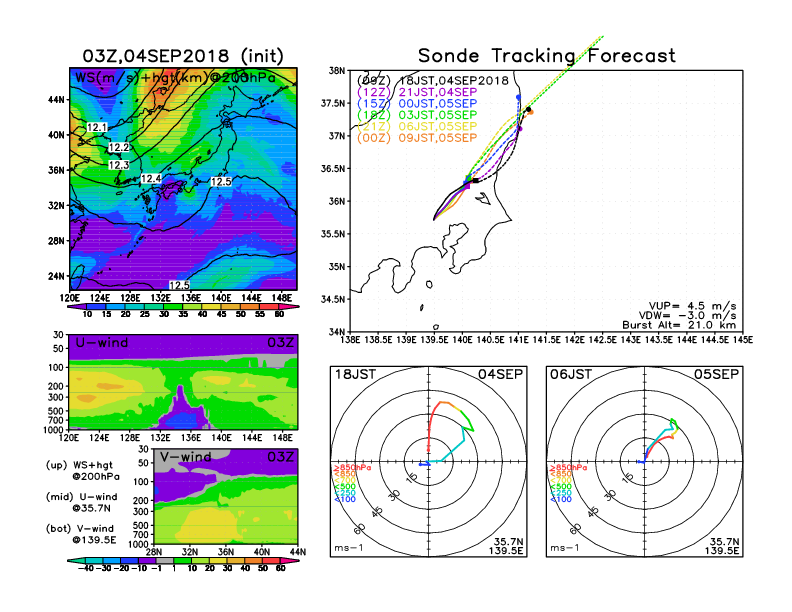Click the black legend entry "18JST,04SEP2018"
Viewport: 792px width, 612px height.
(x=453, y=81)
